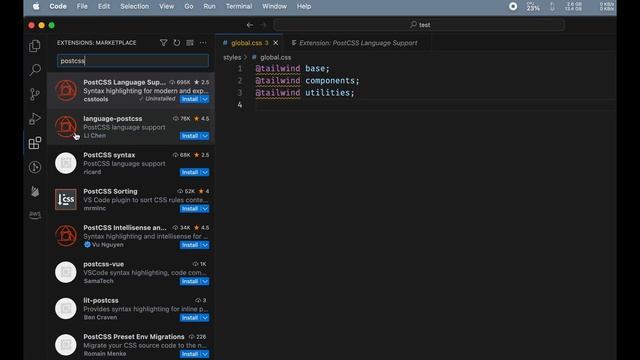Open the Search view in activity bar
This screenshot has height=360, width=640.
click(35, 70)
